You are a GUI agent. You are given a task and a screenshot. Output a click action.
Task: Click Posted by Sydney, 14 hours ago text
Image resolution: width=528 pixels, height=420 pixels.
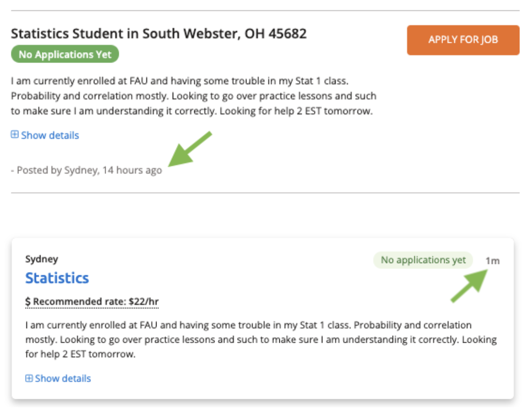pyautogui.click(x=86, y=171)
